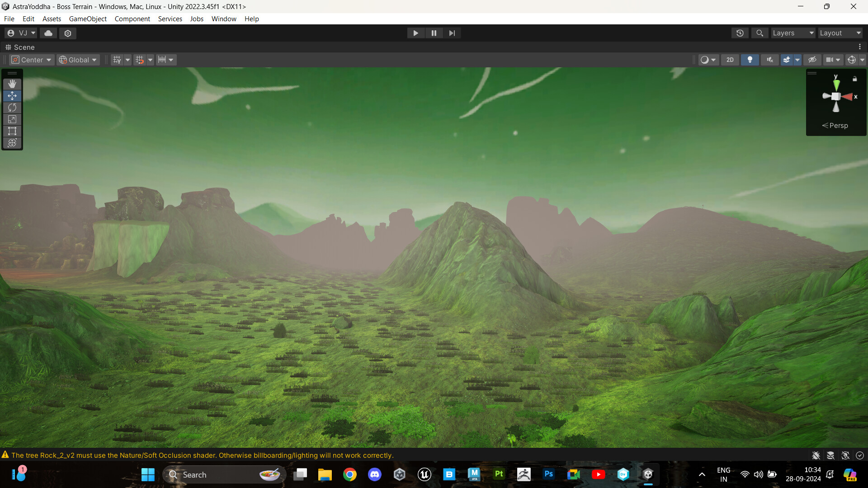
Task: Open Discord from taskbar
Action: tap(375, 474)
